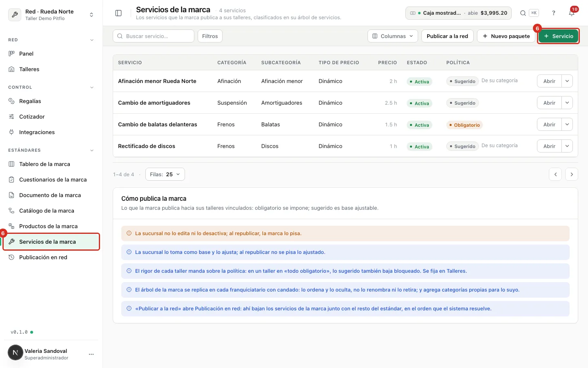Open Tablero de la marca
The height and width of the screenshot is (368, 588).
point(51,164)
